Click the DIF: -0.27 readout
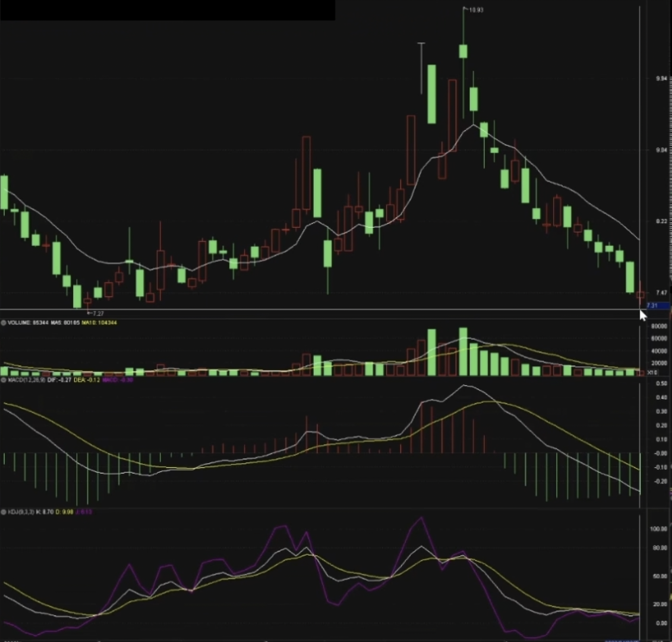 point(59,380)
